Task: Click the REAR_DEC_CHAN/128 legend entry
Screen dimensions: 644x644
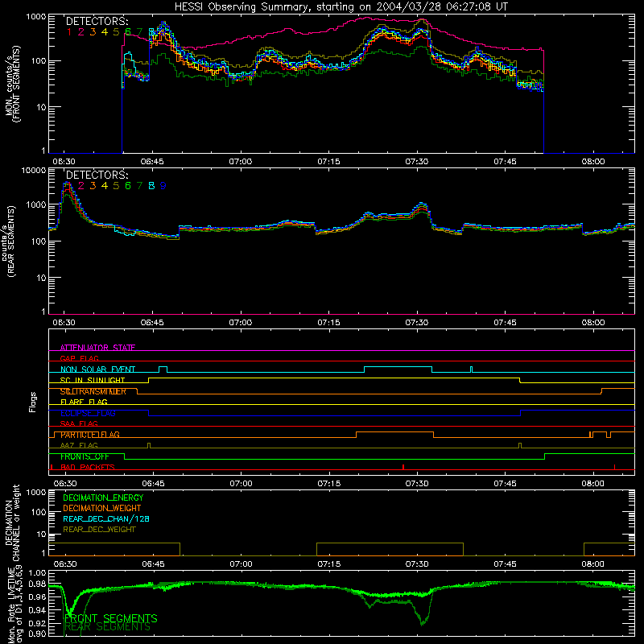Action: pos(106,518)
